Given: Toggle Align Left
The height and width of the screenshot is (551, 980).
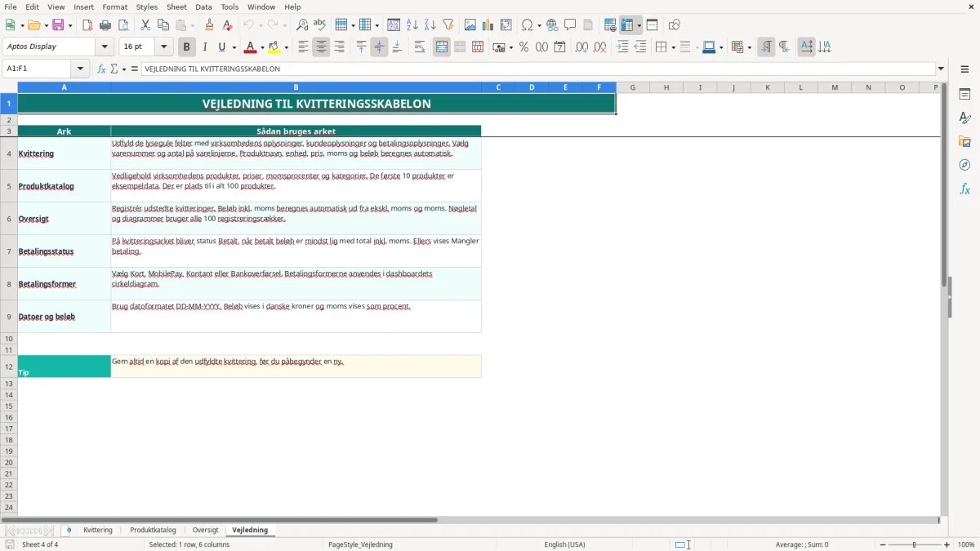Looking at the screenshot, I should 303,47.
